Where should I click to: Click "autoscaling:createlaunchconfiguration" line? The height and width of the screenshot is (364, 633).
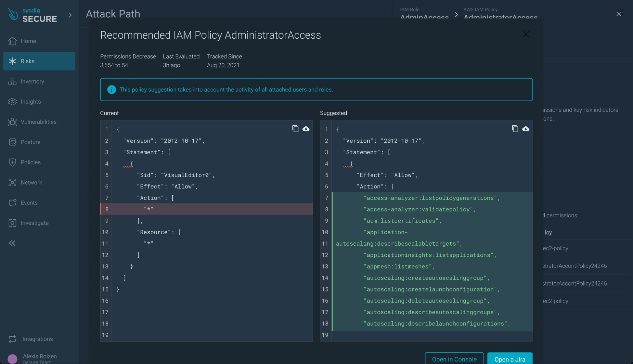click(x=432, y=289)
